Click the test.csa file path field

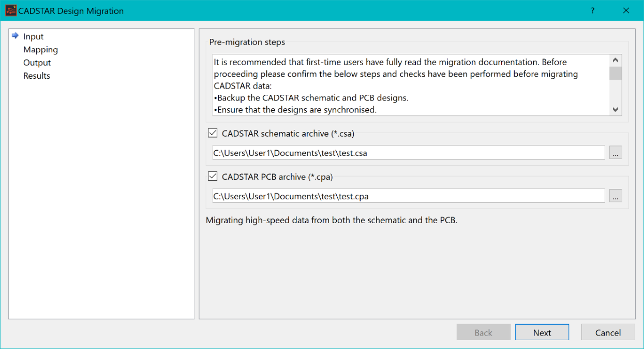coord(408,153)
